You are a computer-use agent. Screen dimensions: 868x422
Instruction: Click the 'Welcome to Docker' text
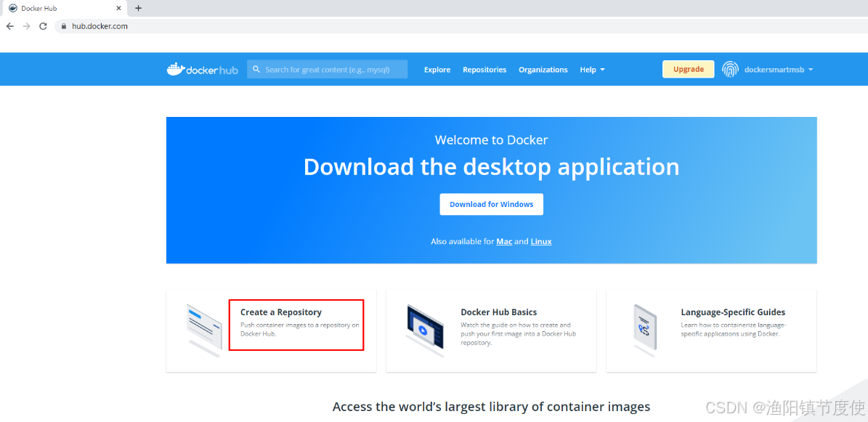pyautogui.click(x=492, y=139)
